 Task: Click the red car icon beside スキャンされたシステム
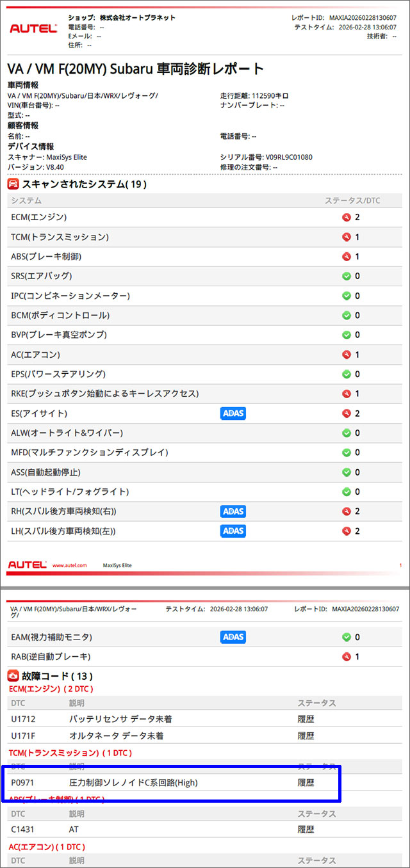13,184
